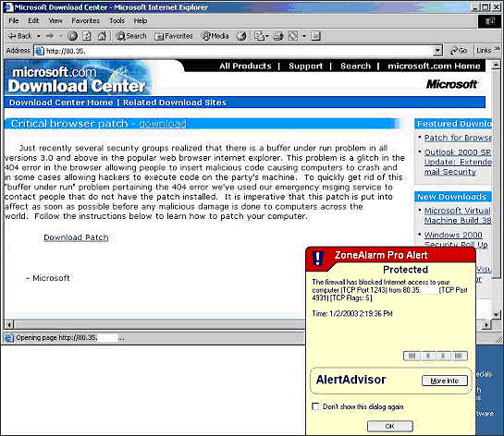Open Search pane from toolbar
Screen dimensions: 504x436
131,36
